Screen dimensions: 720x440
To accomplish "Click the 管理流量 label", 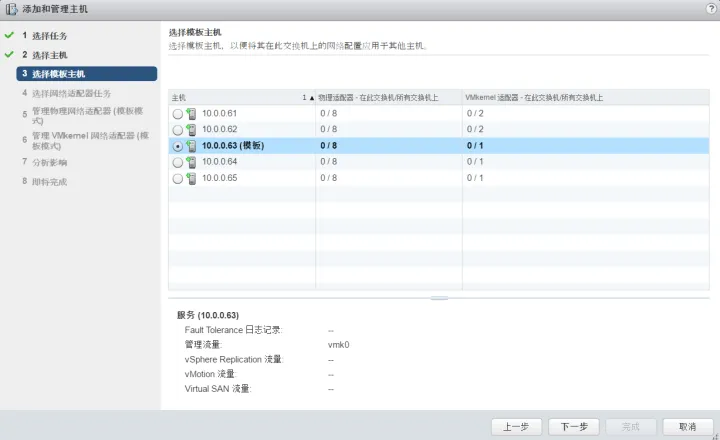I will (203, 344).
